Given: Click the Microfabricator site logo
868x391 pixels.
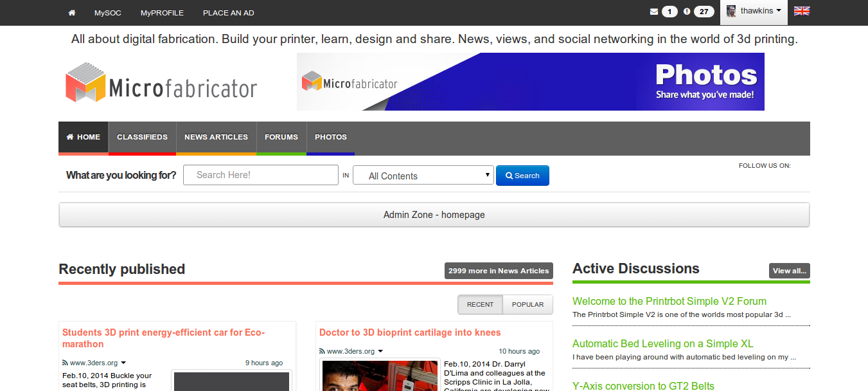Looking at the screenshot, I should click(x=161, y=82).
